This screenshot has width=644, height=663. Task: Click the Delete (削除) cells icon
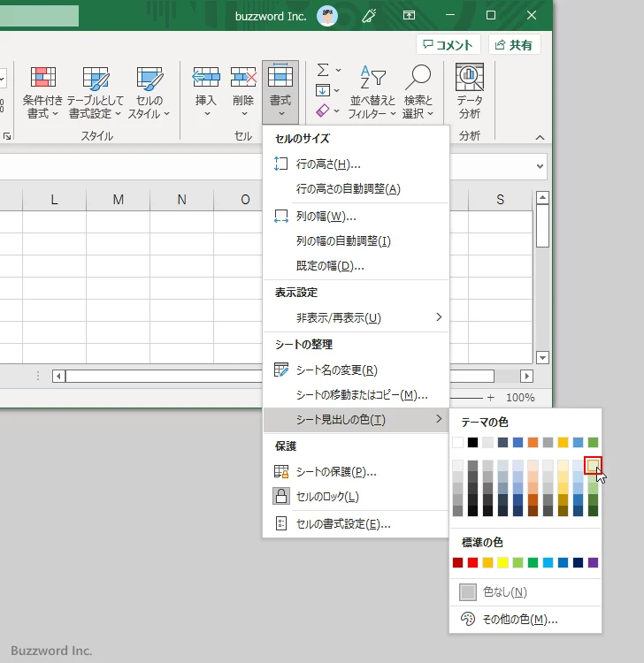click(243, 78)
